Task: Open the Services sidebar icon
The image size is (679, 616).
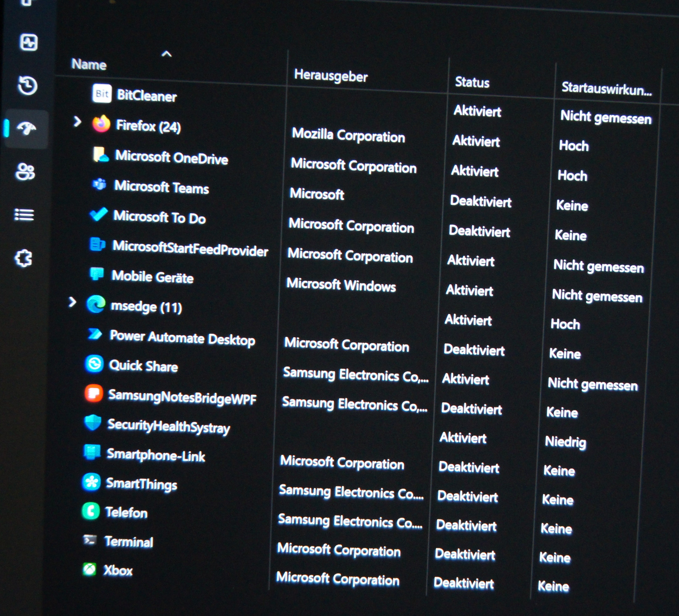Action: 23,258
